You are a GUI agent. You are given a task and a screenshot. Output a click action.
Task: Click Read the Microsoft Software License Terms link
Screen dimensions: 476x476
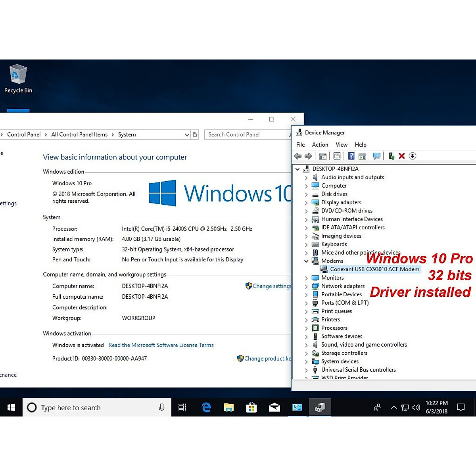click(x=161, y=345)
